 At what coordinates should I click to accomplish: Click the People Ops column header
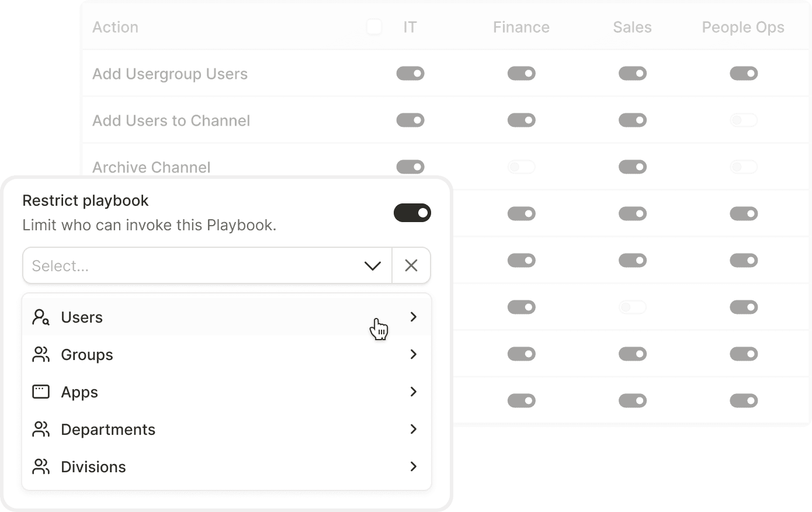742,27
